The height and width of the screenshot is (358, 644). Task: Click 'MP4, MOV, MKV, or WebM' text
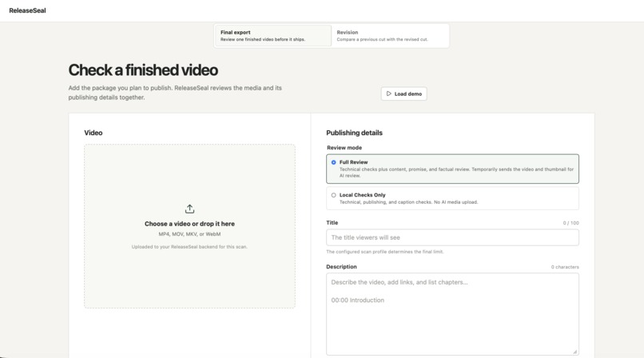pyautogui.click(x=189, y=234)
